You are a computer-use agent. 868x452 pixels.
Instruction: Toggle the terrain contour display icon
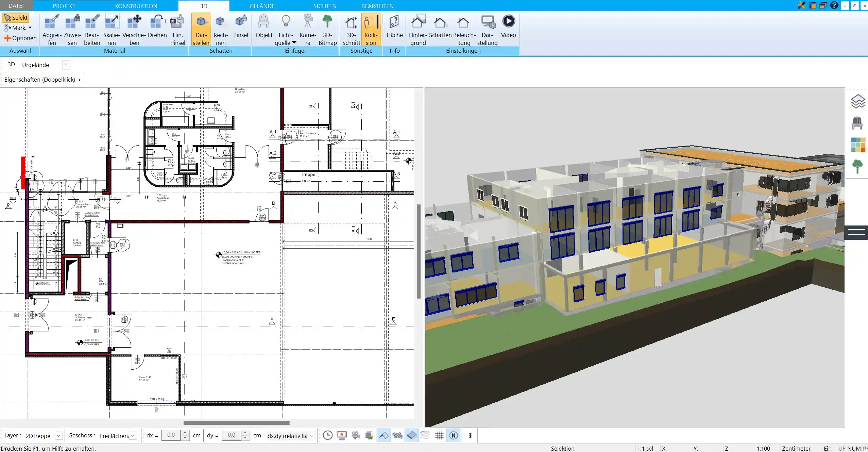point(425,435)
